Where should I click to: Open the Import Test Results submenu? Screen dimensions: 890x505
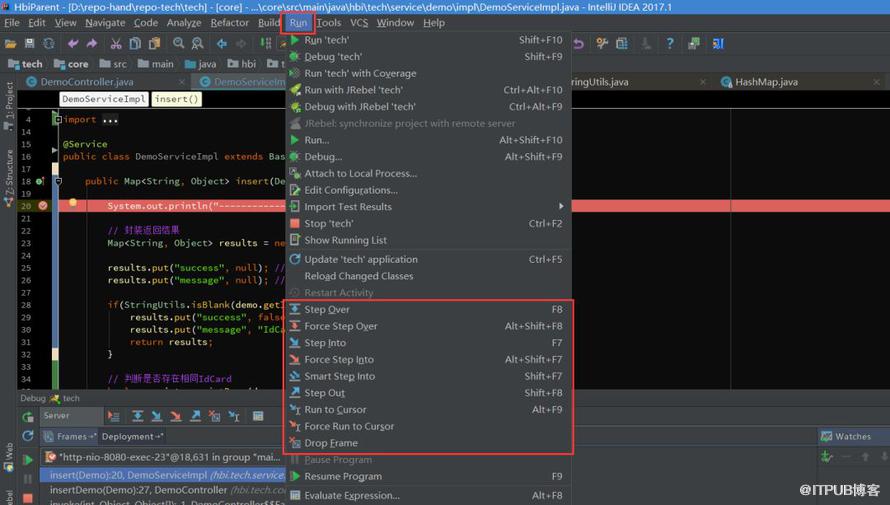tap(429, 207)
